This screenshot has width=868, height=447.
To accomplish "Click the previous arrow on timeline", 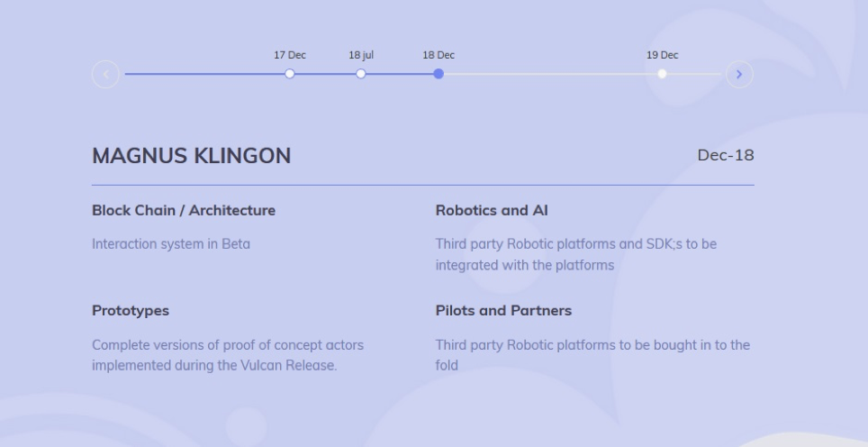I will (x=105, y=74).
